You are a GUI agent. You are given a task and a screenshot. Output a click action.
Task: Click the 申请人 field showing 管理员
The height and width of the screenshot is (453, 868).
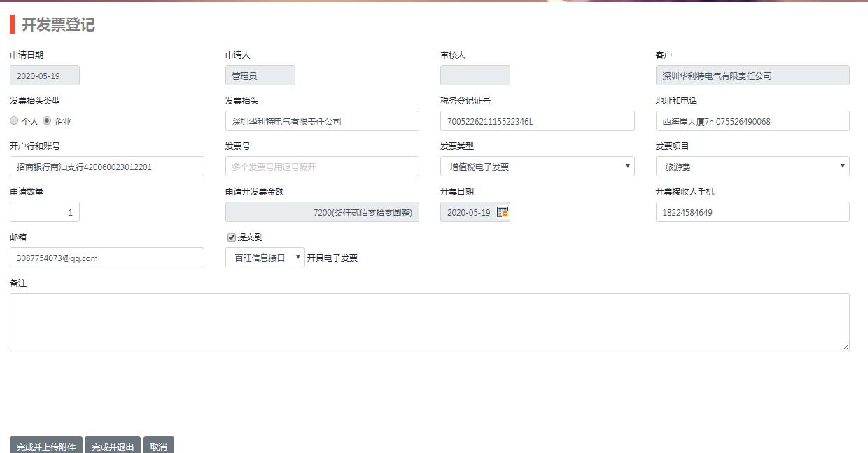coord(260,76)
